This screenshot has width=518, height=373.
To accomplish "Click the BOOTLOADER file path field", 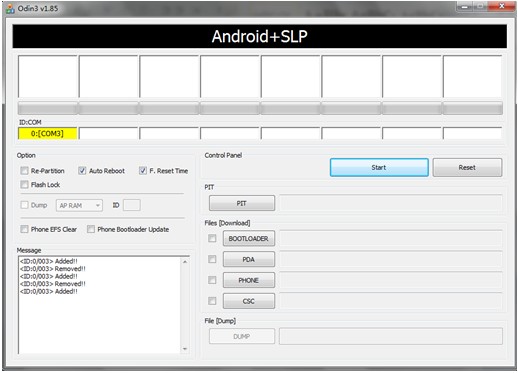I will tap(391, 238).
